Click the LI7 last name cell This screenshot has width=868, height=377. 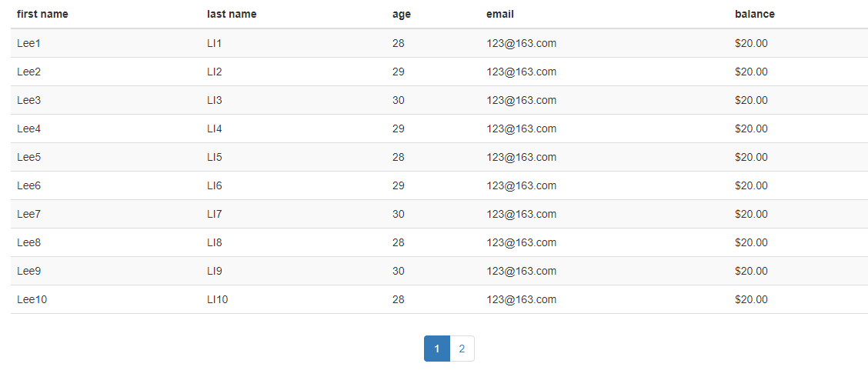[214, 214]
